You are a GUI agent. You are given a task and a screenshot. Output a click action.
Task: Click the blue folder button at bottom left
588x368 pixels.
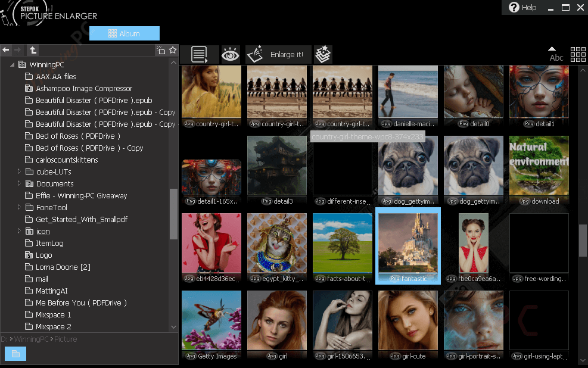pos(15,354)
